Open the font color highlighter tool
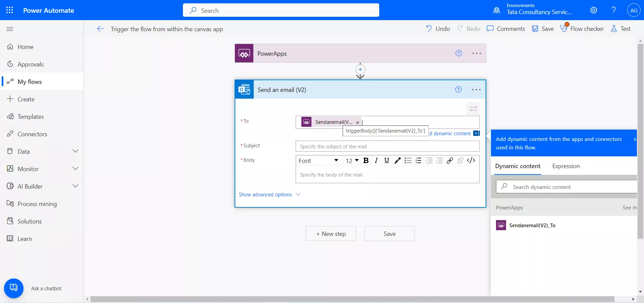644x303 pixels. point(397,161)
